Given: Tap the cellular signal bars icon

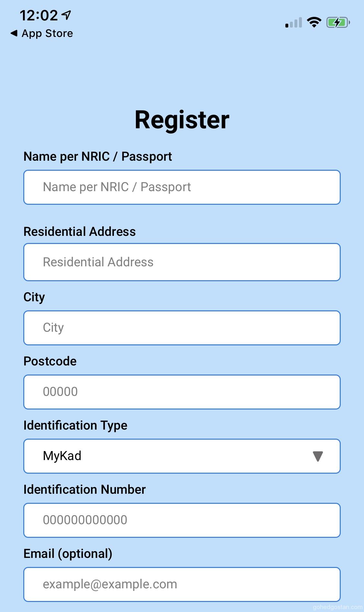Looking at the screenshot, I should (293, 23).
